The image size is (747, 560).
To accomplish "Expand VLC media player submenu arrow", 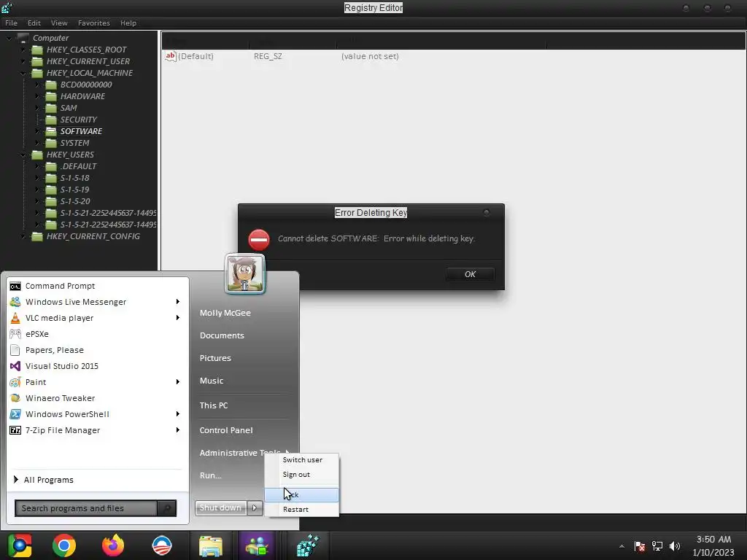I will pyautogui.click(x=178, y=318).
